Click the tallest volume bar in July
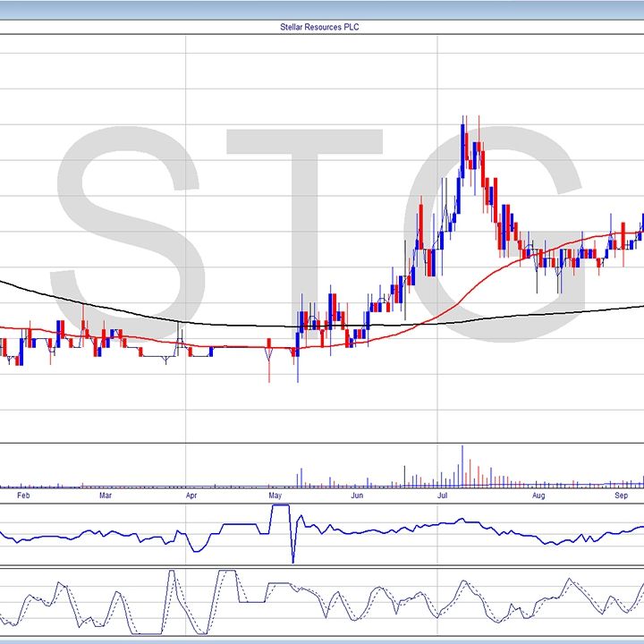 click(462, 467)
